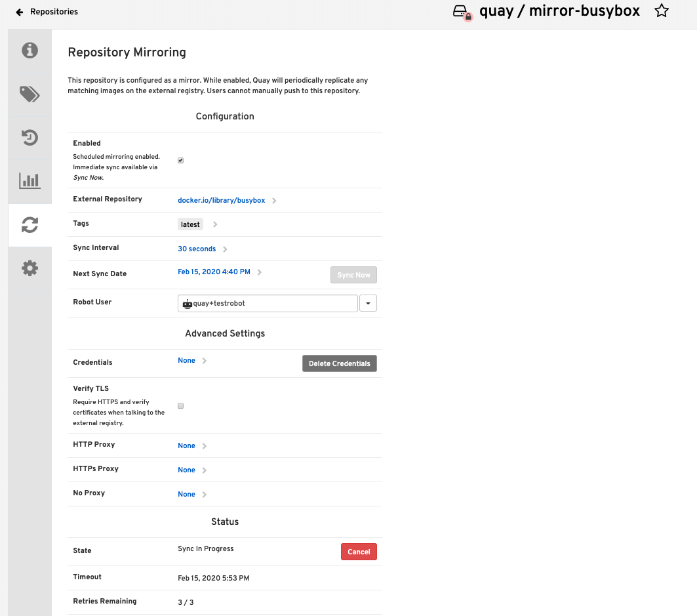
Task: Click Delete Credentials button
Action: click(339, 363)
